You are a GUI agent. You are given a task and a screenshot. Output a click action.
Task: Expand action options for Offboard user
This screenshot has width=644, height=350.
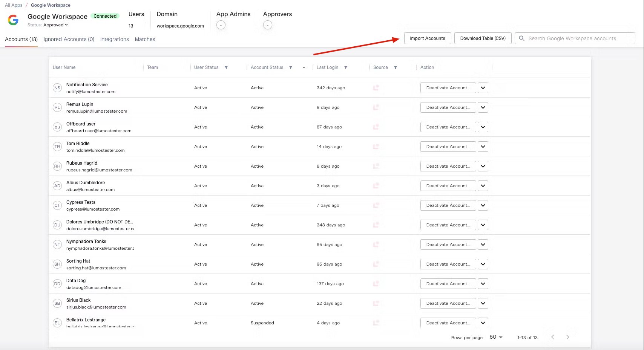tap(483, 127)
